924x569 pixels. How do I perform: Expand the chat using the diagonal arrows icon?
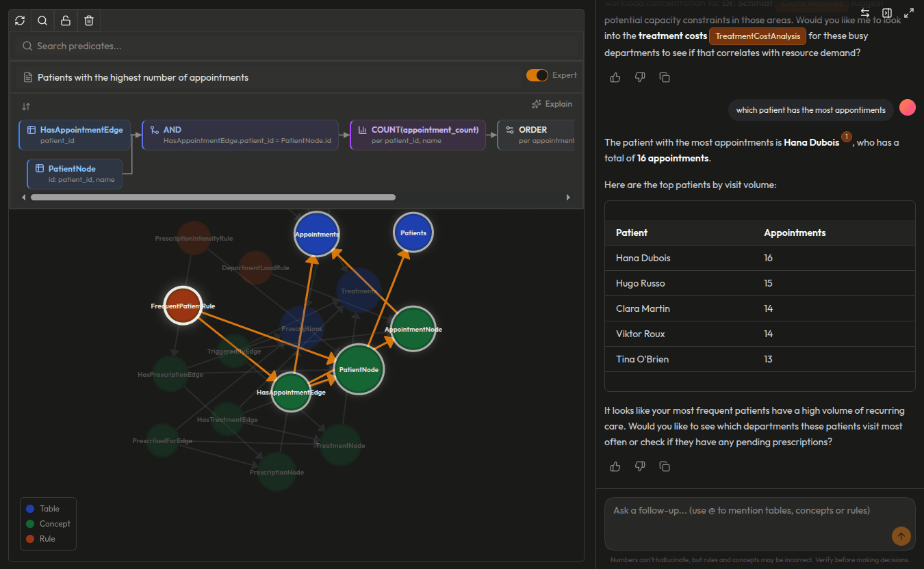(x=909, y=12)
